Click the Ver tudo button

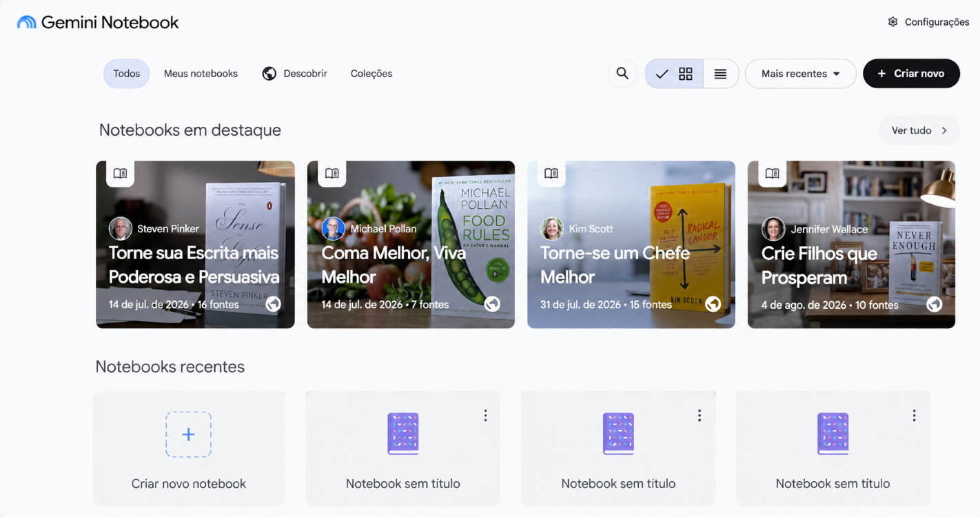pyautogui.click(x=919, y=130)
